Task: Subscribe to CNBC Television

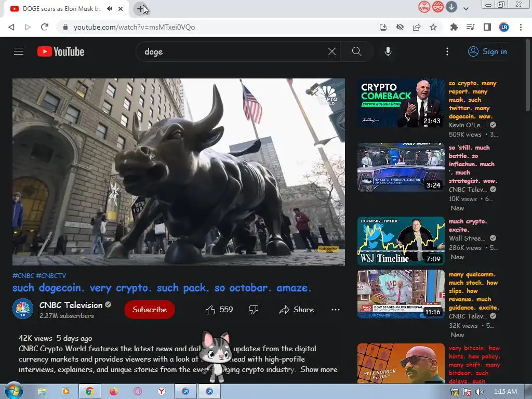Action: pyautogui.click(x=149, y=310)
